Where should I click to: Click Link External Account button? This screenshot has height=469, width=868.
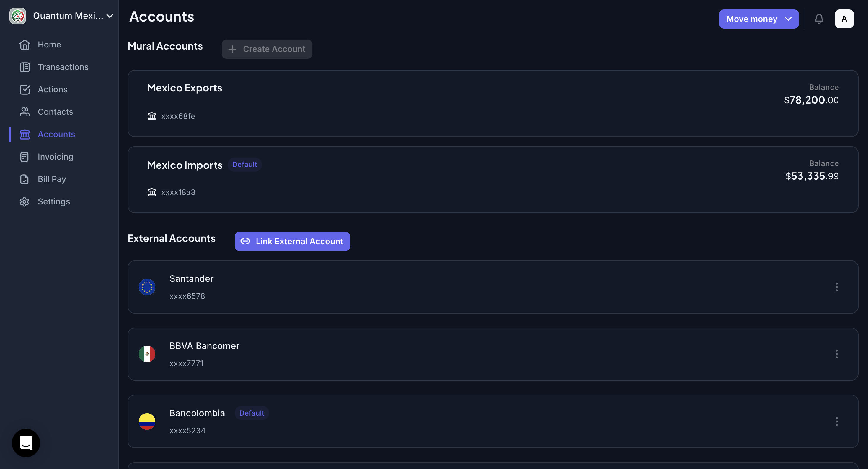[x=292, y=241]
